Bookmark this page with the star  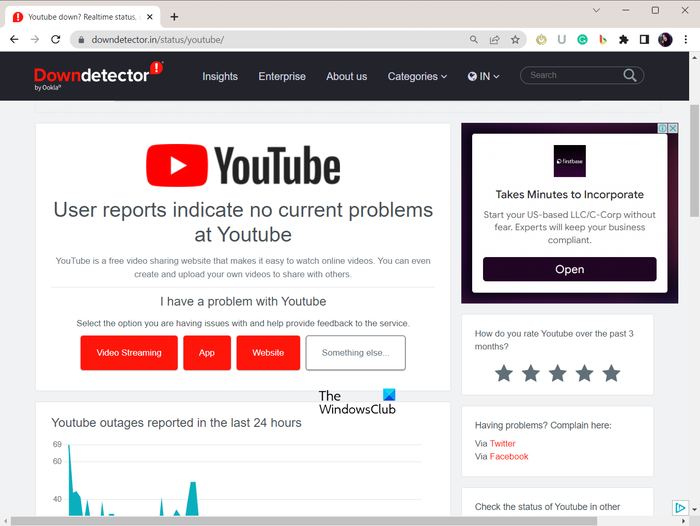(x=515, y=40)
